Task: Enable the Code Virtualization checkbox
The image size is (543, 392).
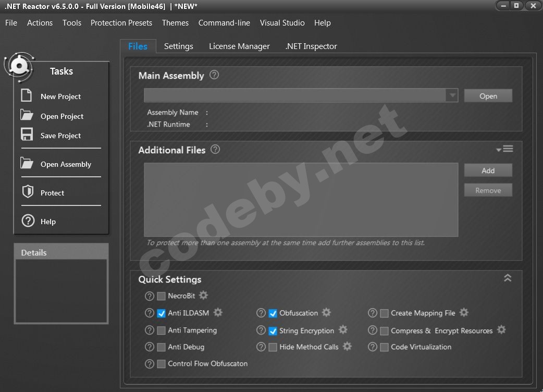Action: coord(384,347)
